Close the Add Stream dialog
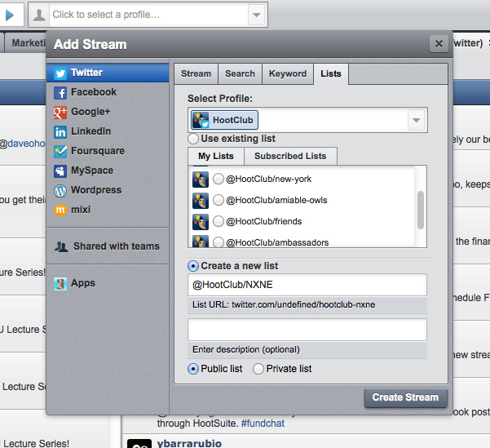Screen dimensions: 490x448 439,44
